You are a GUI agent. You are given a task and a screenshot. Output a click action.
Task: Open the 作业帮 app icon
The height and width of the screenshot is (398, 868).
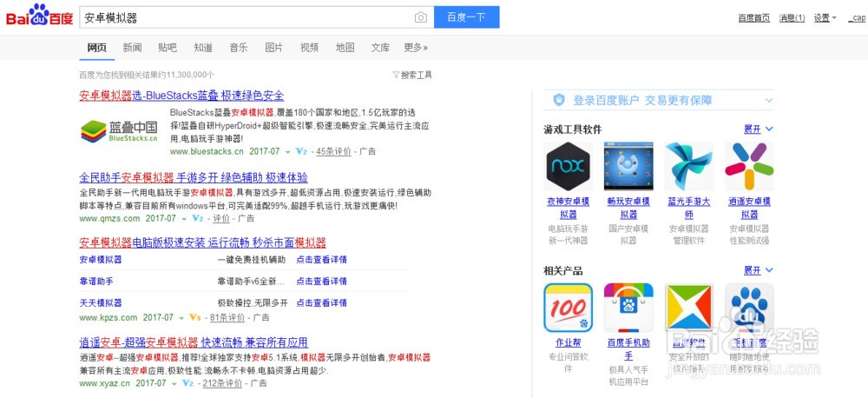coord(568,308)
